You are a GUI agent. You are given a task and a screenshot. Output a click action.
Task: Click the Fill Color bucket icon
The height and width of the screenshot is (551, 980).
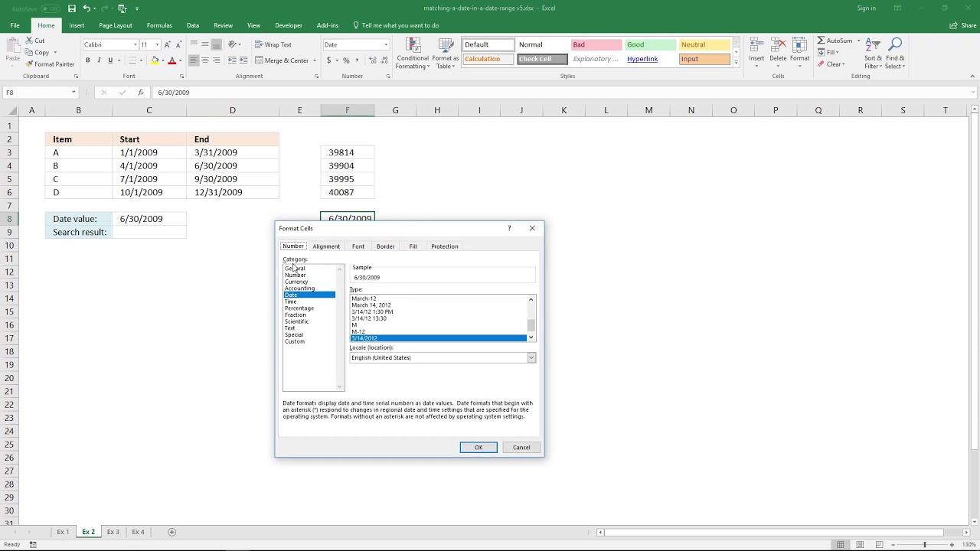point(155,60)
